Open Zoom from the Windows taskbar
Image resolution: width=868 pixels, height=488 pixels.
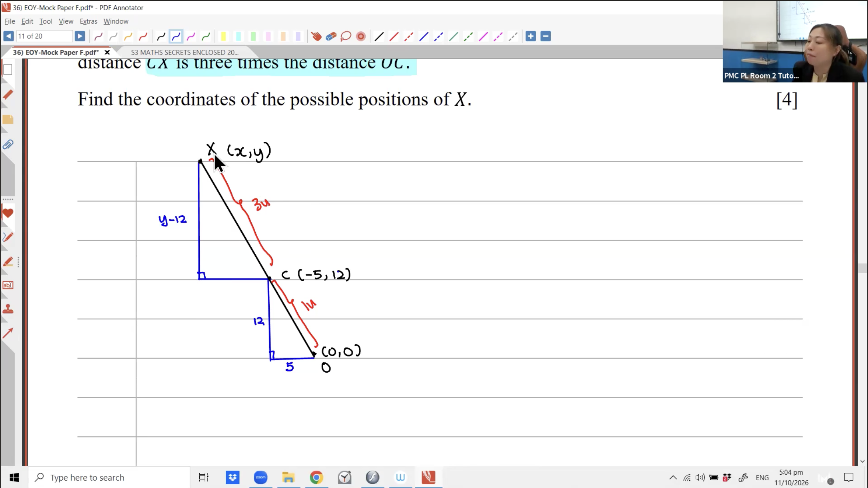click(x=260, y=477)
